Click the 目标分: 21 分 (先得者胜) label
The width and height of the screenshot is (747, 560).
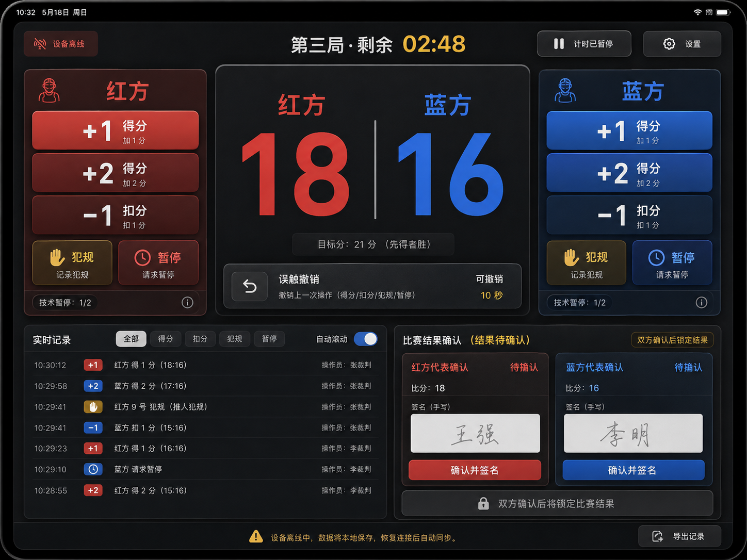tap(373, 244)
